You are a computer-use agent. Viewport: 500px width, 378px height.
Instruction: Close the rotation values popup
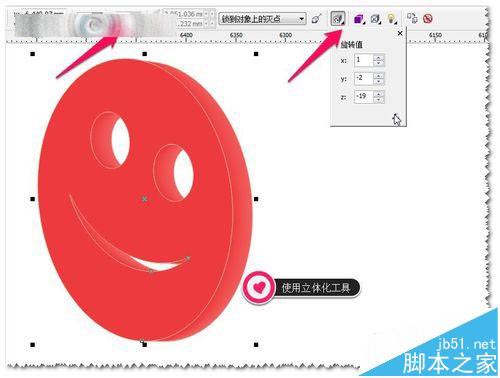(400, 33)
